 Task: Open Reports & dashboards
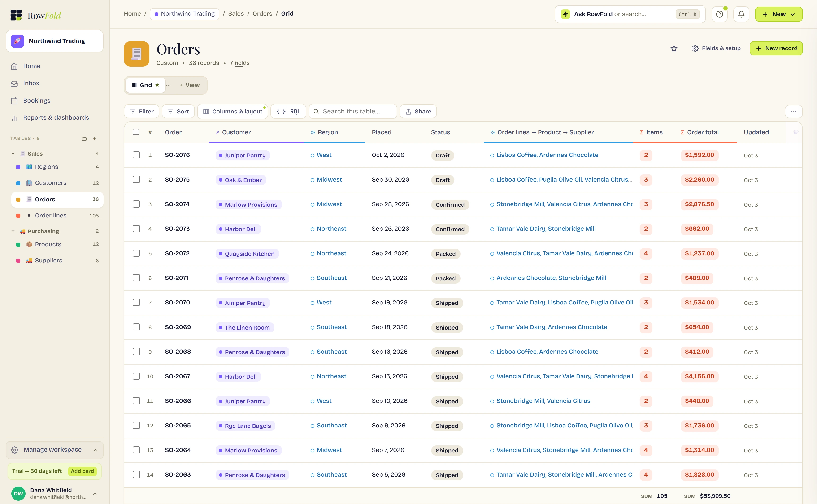(x=54, y=118)
